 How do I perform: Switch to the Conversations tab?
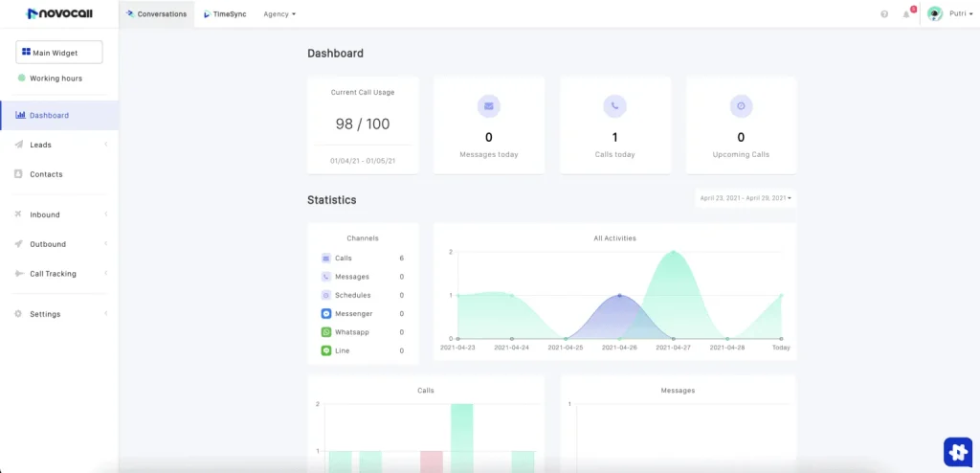156,13
